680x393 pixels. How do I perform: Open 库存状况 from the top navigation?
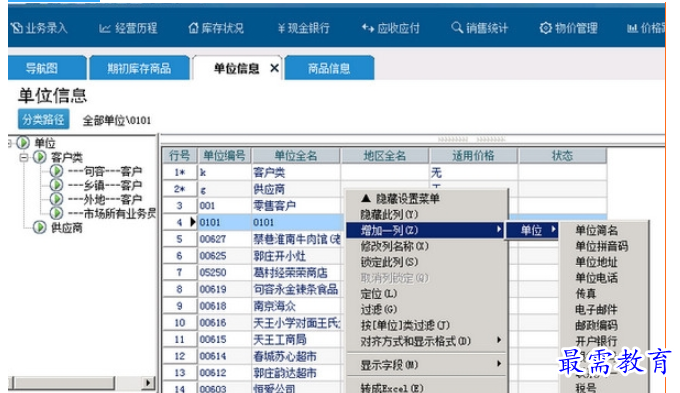(216, 28)
